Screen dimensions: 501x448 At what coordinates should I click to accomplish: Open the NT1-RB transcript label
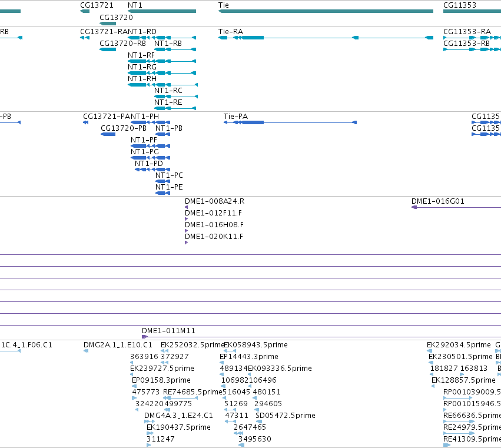168,44
